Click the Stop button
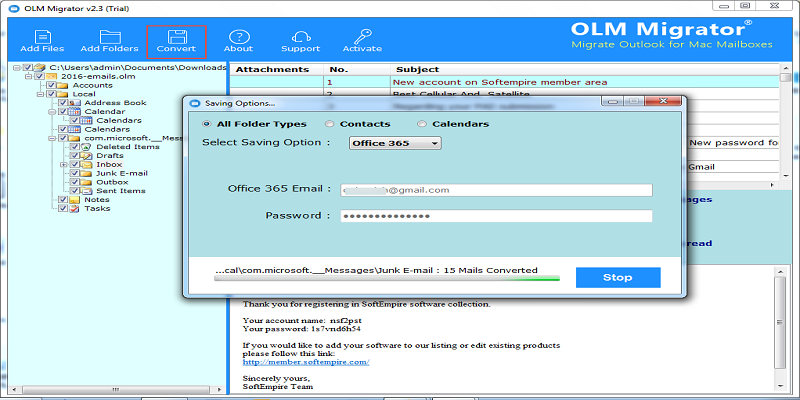This screenshot has height=400, width=800. tap(618, 278)
